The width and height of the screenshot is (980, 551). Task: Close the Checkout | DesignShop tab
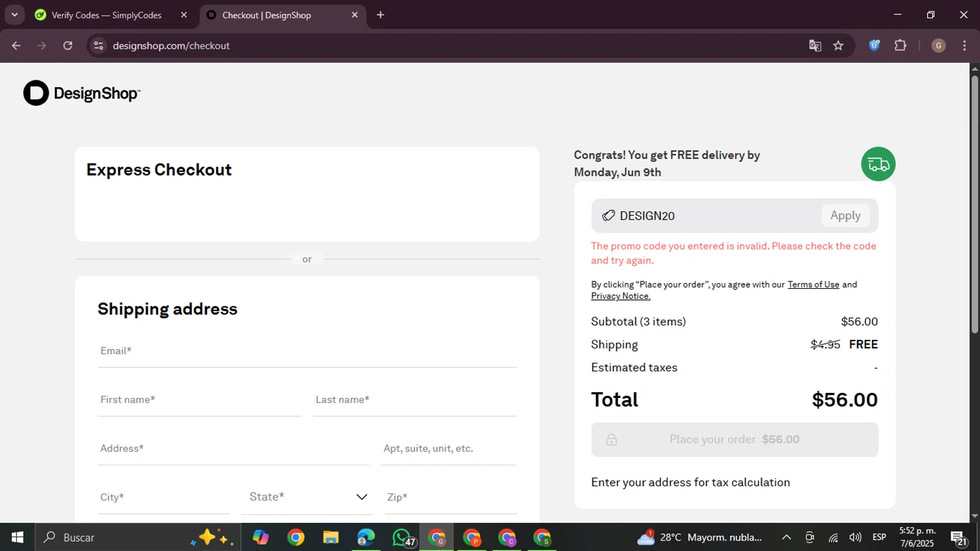(x=355, y=15)
